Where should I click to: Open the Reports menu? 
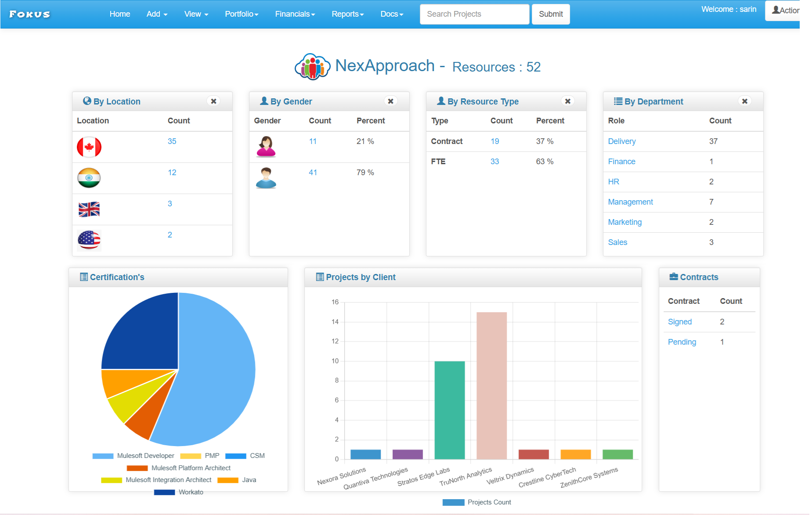pos(347,14)
